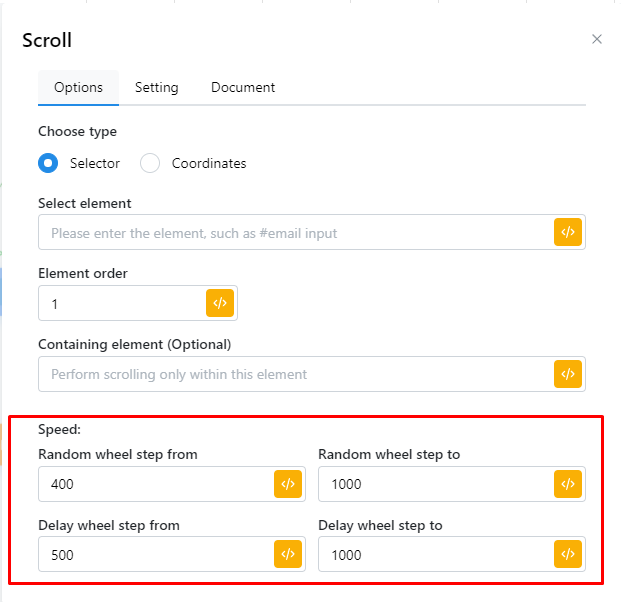Select the Selector radio option

48,163
